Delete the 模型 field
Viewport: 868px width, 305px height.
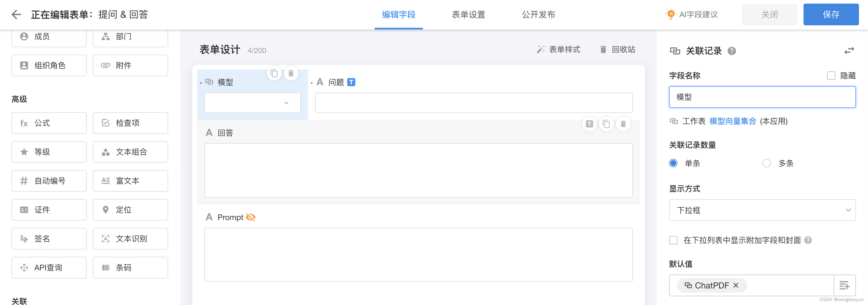(291, 74)
